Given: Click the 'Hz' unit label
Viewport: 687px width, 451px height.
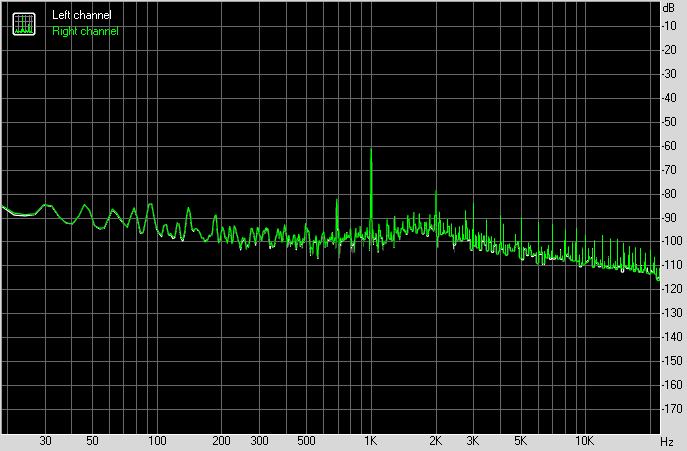Looking at the screenshot, I should [x=666, y=442].
